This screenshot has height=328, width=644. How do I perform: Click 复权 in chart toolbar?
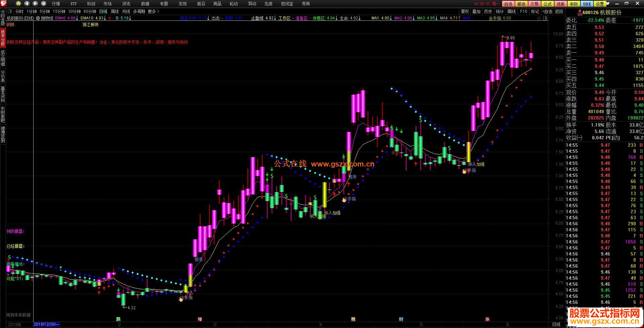click(465, 11)
